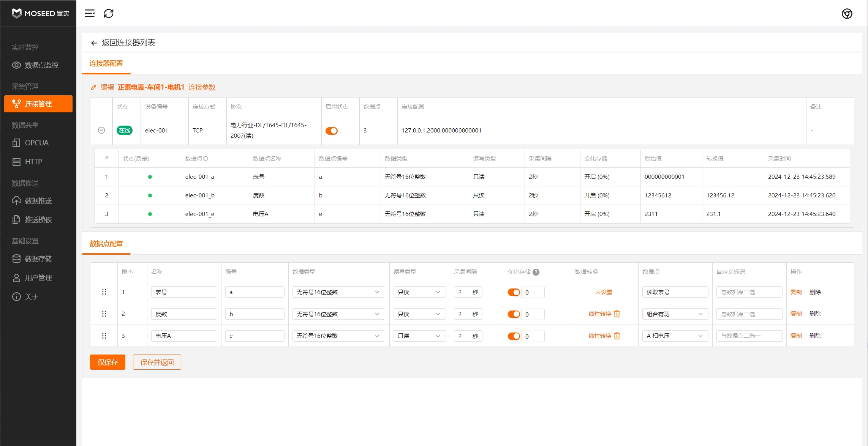Click trash icon next to 电压A 线性转换

tap(617, 336)
